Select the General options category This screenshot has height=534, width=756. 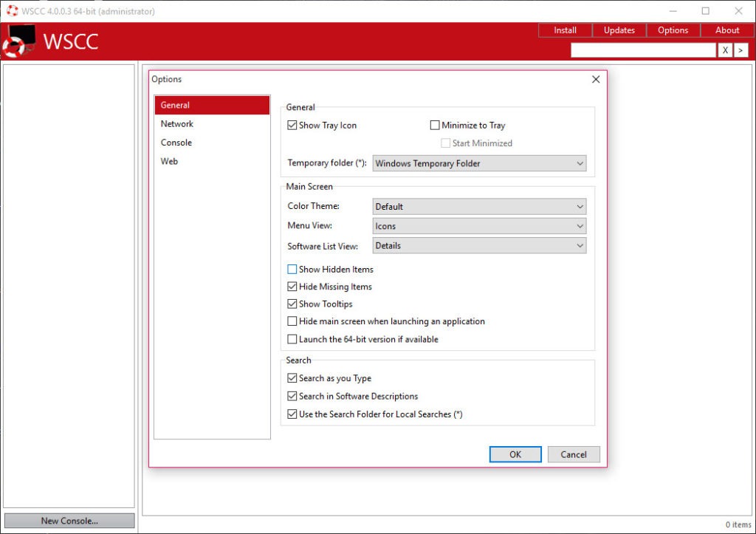point(212,105)
